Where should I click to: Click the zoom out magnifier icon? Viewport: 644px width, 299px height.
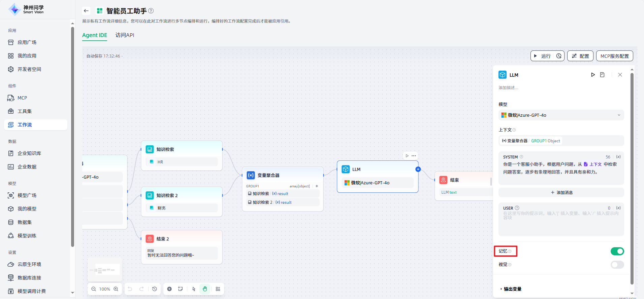[94, 289]
